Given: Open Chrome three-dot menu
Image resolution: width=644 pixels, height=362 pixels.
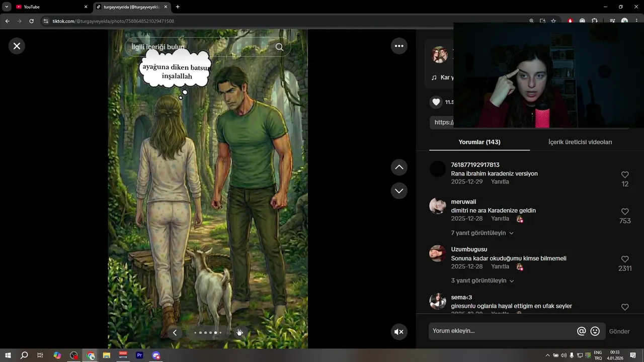Looking at the screenshot, I should pyautogui.click(x=637, y=21).
